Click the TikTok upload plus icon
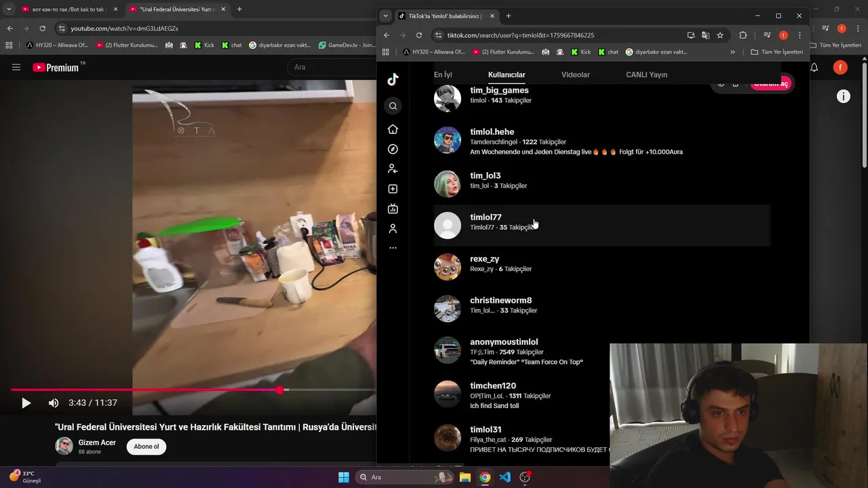The height and width of the screenshot is (488, 868). [x=393, y=189]
